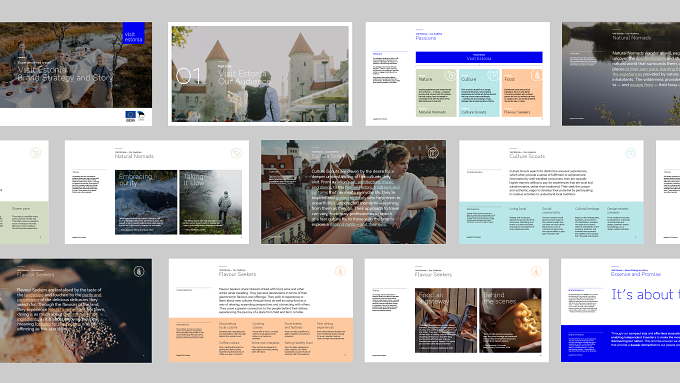Click the EU flag emblem on cover slide
The width and height of the screenshot is (680, 383).
click(x=130, y=115)
